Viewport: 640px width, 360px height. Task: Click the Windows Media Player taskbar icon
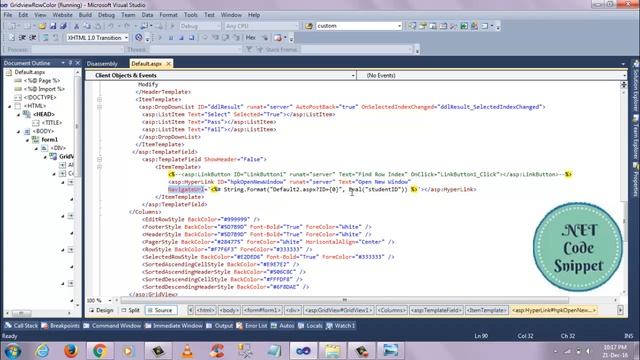[128, 351]
